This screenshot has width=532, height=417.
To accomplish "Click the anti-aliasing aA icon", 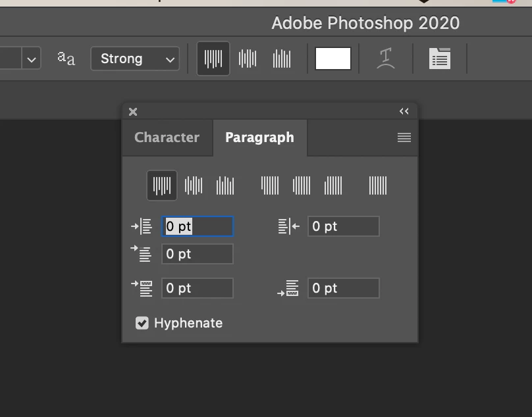I will pos(66,59).
